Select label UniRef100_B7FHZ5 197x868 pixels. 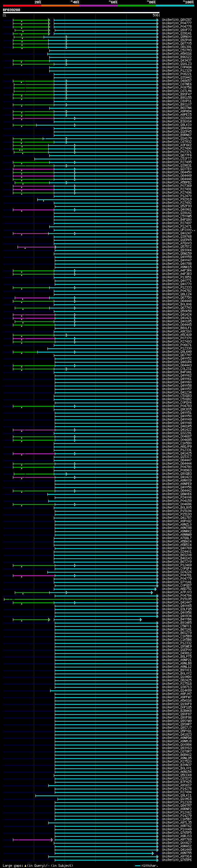177,782
